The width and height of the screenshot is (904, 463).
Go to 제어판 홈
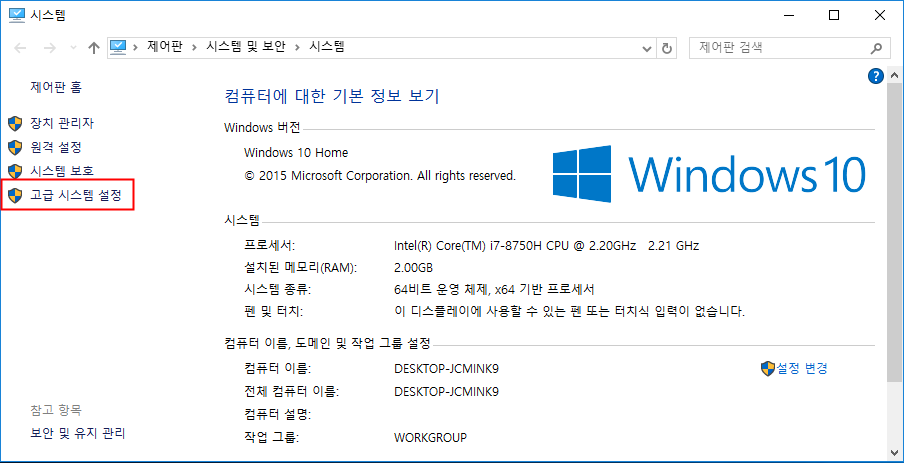(56, 88)
